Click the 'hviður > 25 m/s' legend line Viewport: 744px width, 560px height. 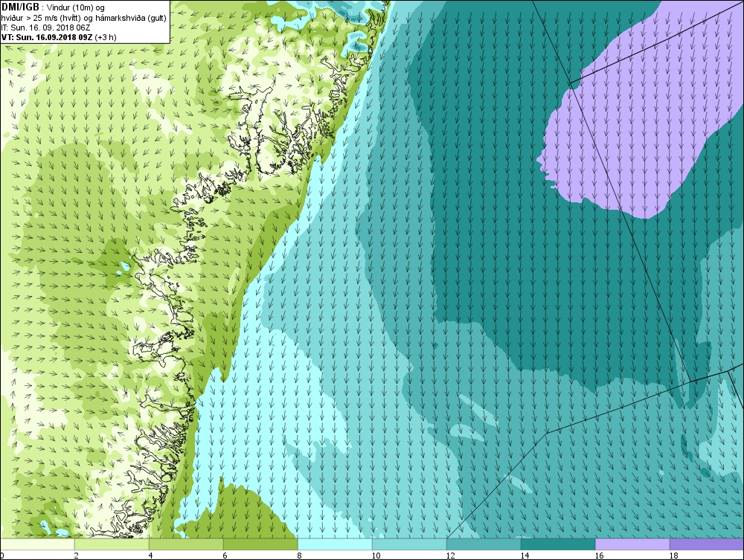(x=83, y=18)
